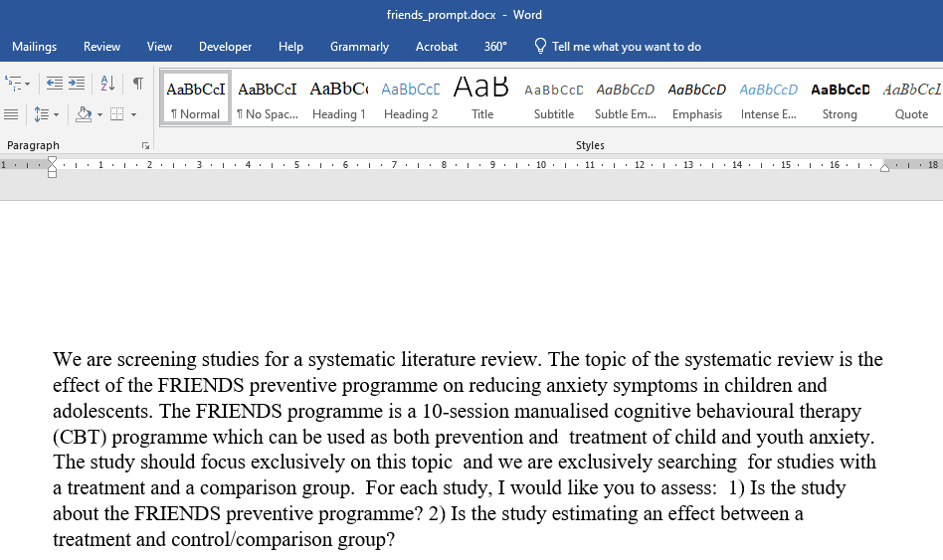Click the Increase Indent icon
The image size is (943, 560).
point(77,83)
